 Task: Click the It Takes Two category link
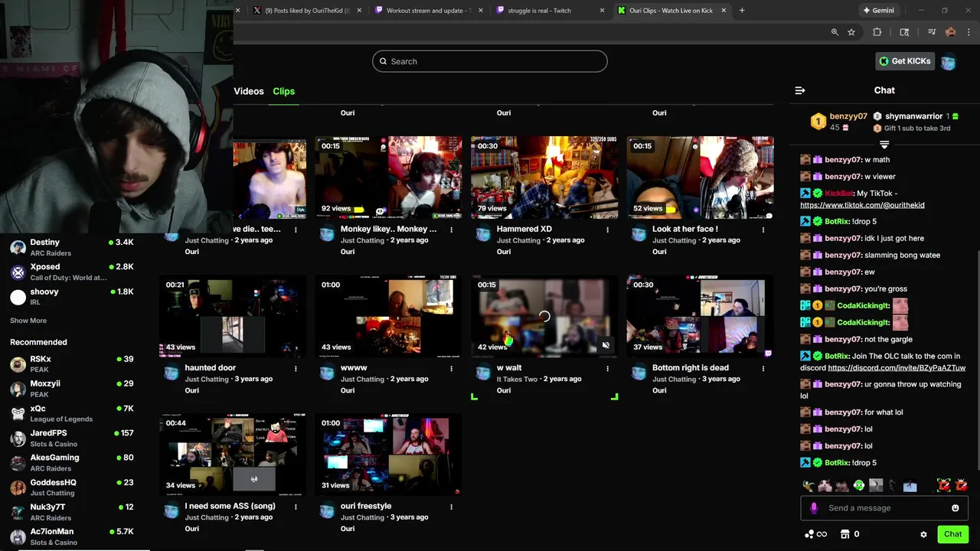pos(517,379)
